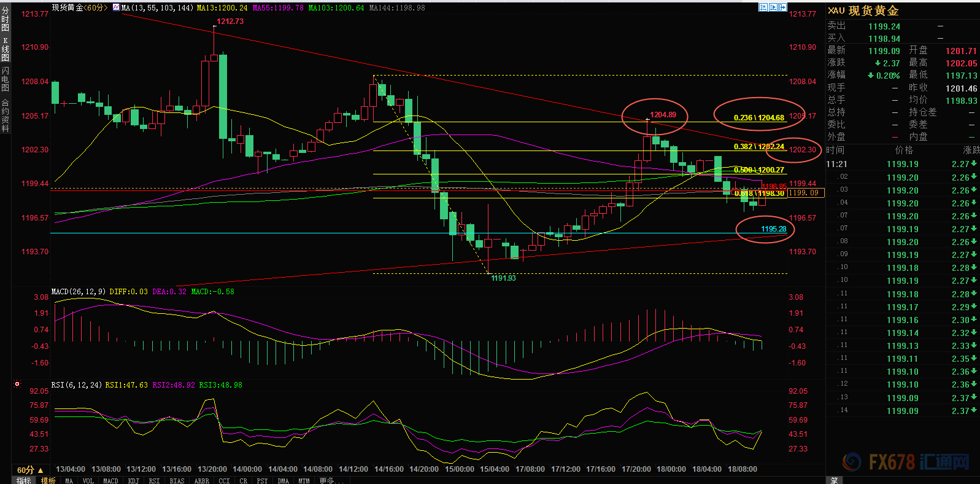This screenshot has height=484, width=980.
Task: Select the CR indicator tab
Action: pos(243,480)
